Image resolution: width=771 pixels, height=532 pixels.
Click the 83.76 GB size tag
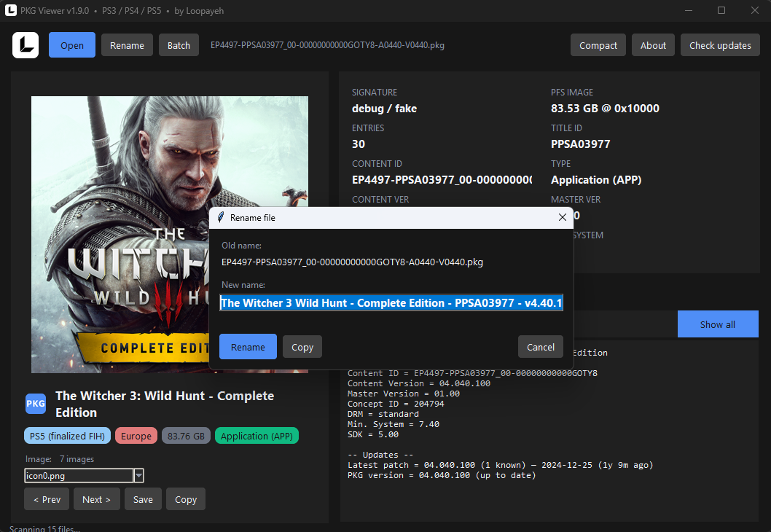(186, 436)
